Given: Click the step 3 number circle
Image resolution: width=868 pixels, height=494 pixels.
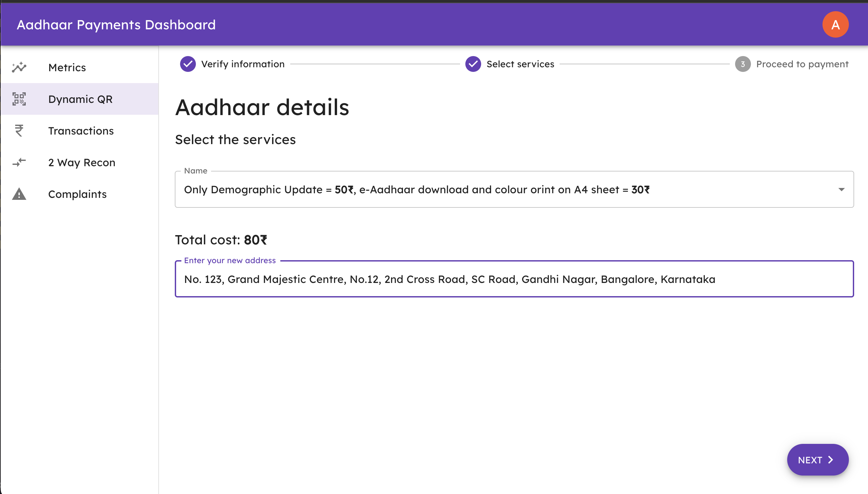Looking at the screenshot, I should (742, 64).
